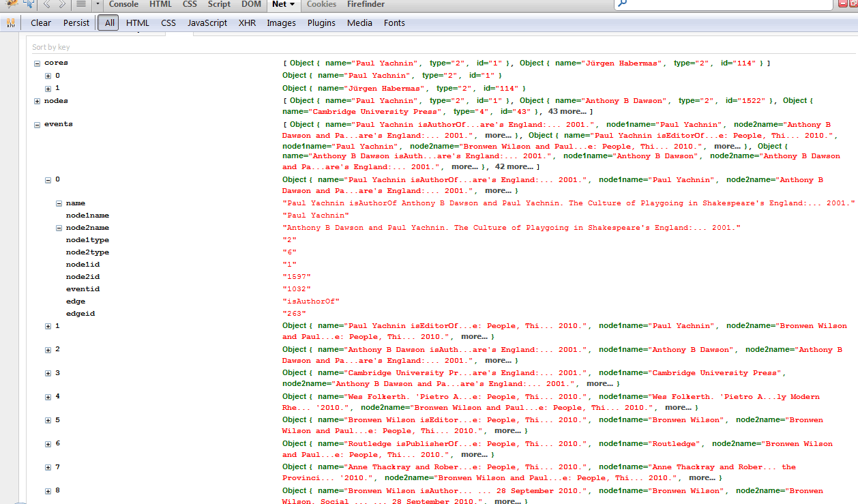Filter requests by XHR
The width and height of the screenshot is (858, 504).
[247, 23]
